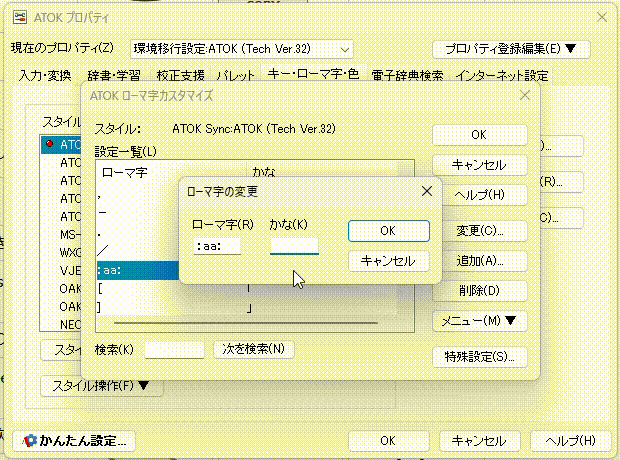This screenshot has width=620, height=460.
Task: Click the 次を検索(N) button
Action: pyautogui.click(x=254, y=349)
